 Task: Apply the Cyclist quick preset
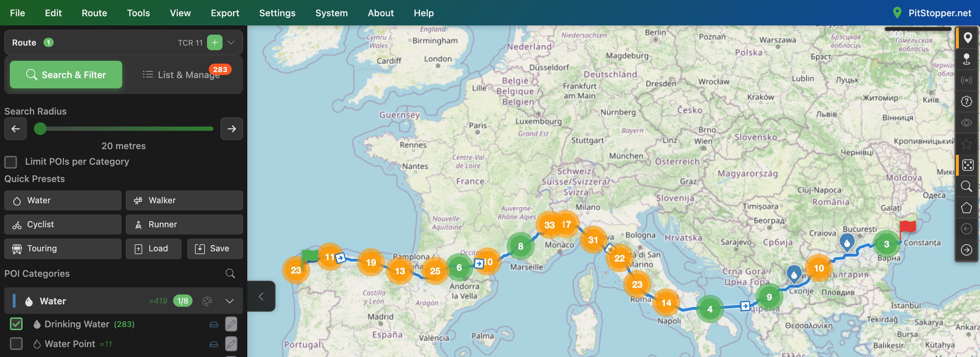63,224
